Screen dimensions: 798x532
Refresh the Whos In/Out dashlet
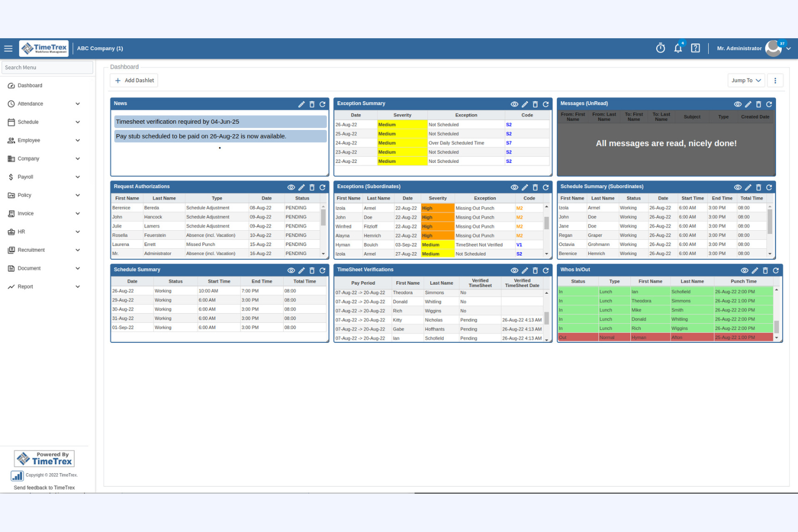pyautogui.click(x=775, y=270)
